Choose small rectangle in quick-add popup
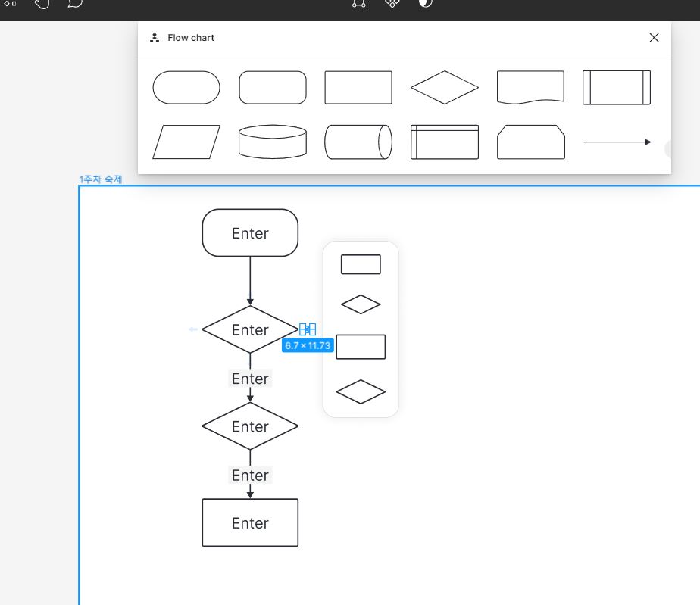This screenshot has height=605, width=700. pyautogui.click(x=361, y=264)
